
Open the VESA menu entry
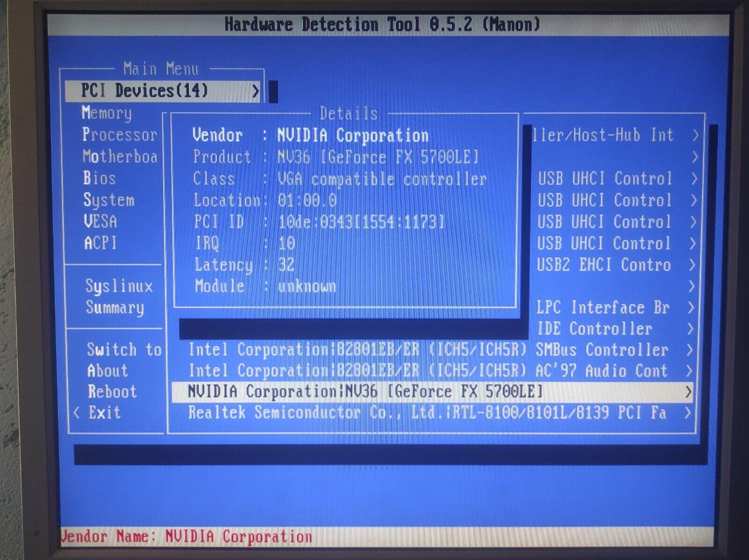(101, 222)
